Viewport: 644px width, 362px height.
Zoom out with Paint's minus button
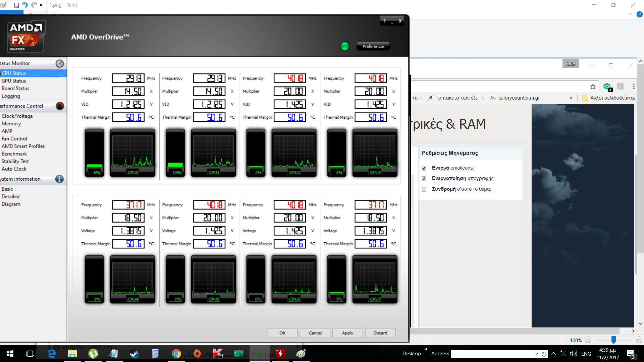588,340
